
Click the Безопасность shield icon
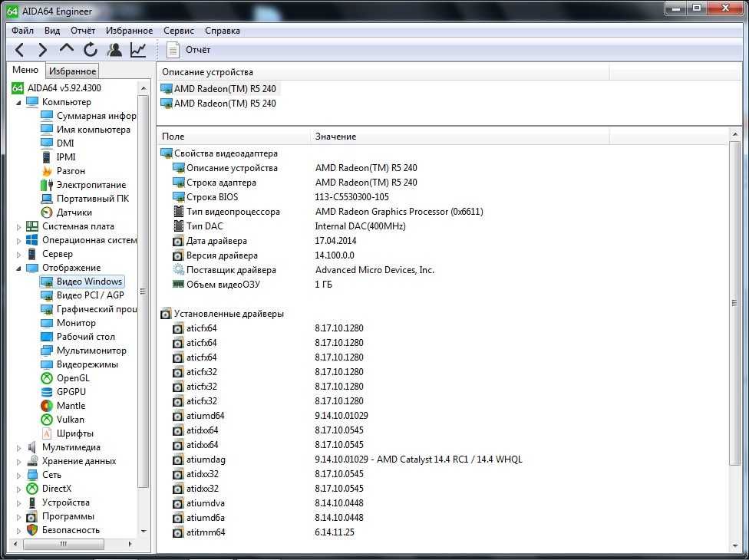pyautogui.click(x=32, y=530)
